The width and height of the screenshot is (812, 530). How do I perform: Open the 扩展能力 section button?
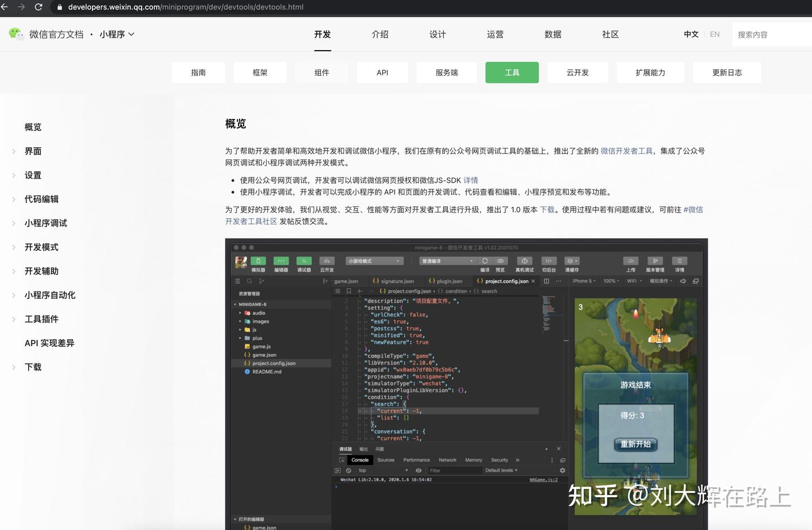(x=651, y=72)
